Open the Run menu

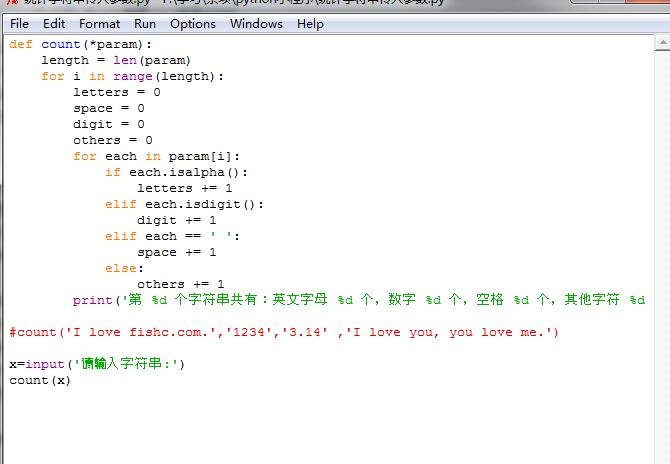(x=145, y=23)
